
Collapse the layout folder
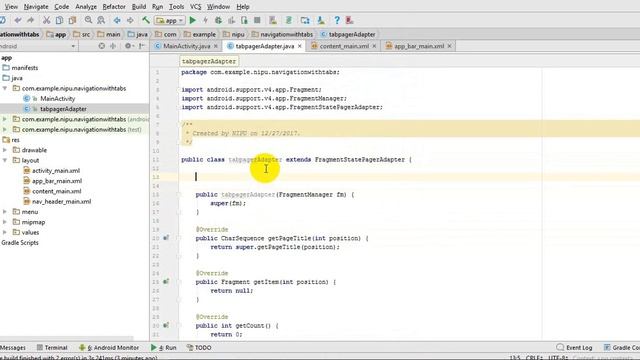coord(5,160)
